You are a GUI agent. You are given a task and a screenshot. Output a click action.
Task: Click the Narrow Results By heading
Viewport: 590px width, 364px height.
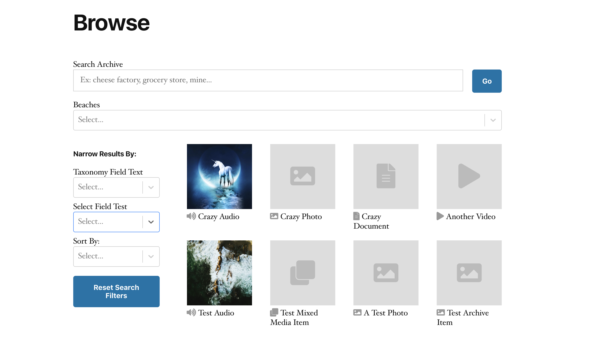pos(105,154)
